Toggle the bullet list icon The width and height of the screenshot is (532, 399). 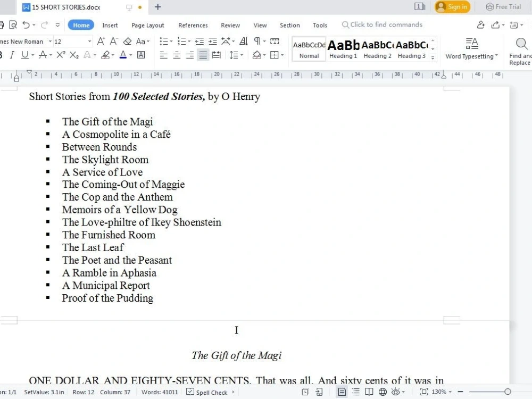click(164, 41)
